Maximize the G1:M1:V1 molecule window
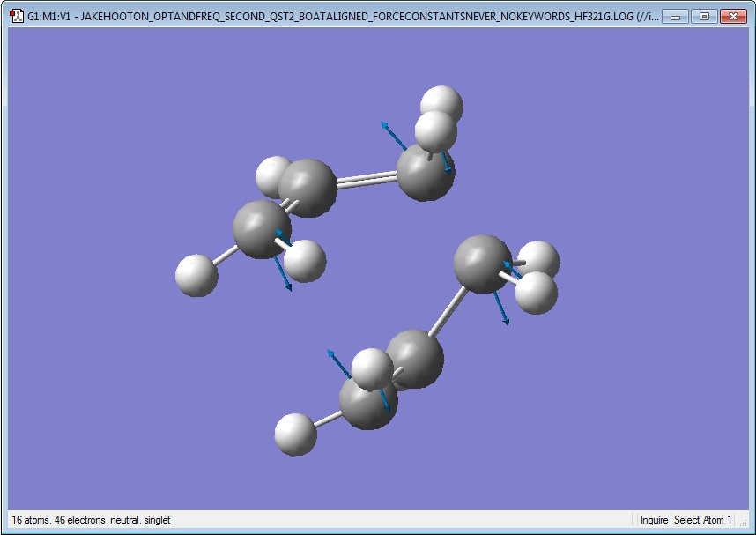This screenshot has width=756, height=535. pos(704,17)
